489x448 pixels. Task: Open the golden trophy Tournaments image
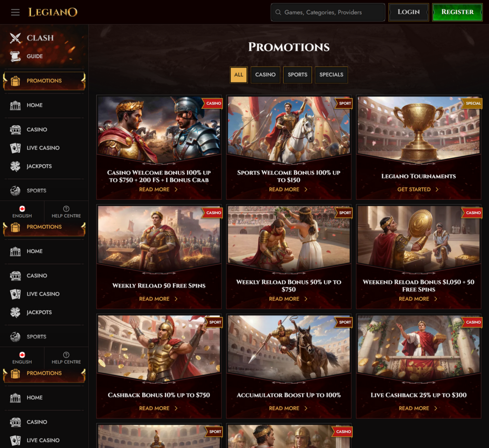[x=418, y=129]
